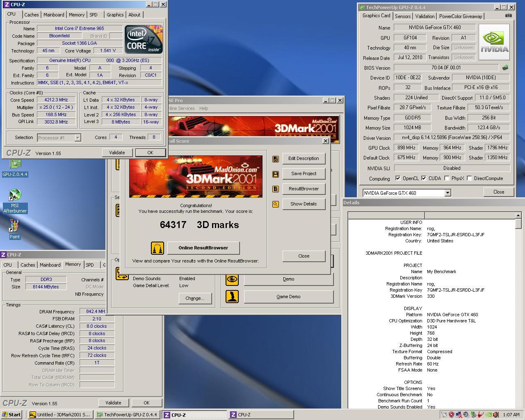Switch to TechPowerUp GPU-Z taskbar button
The width and height of the screenshot is (525, 420).
(x=128, y=415)
